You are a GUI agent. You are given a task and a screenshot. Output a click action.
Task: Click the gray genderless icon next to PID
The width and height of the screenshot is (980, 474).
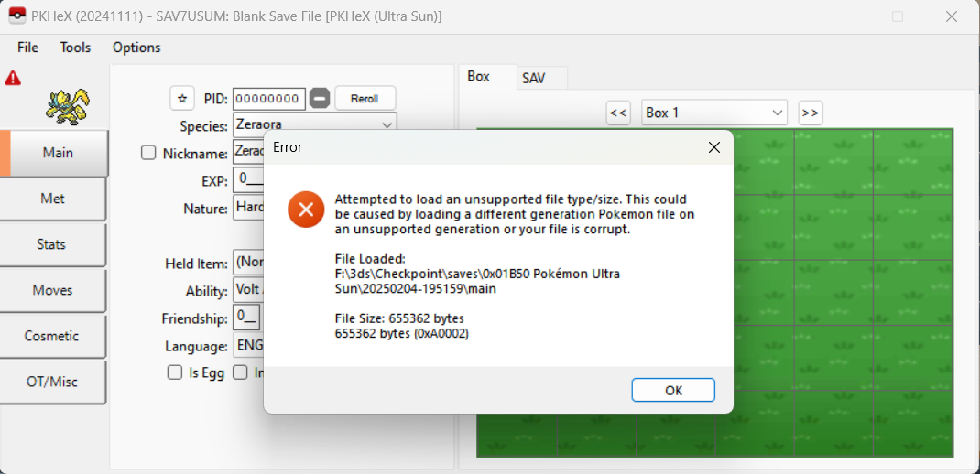click(320, 99)
